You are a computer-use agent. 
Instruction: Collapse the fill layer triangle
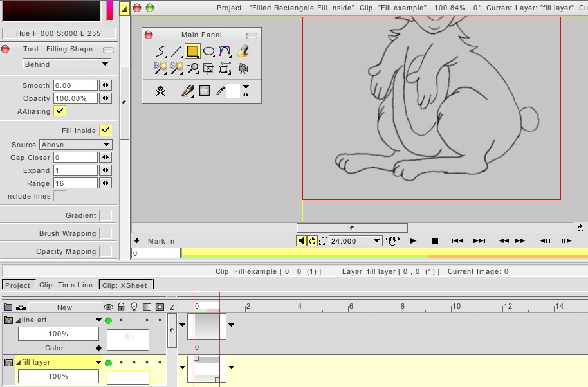(x=18, y=363)
